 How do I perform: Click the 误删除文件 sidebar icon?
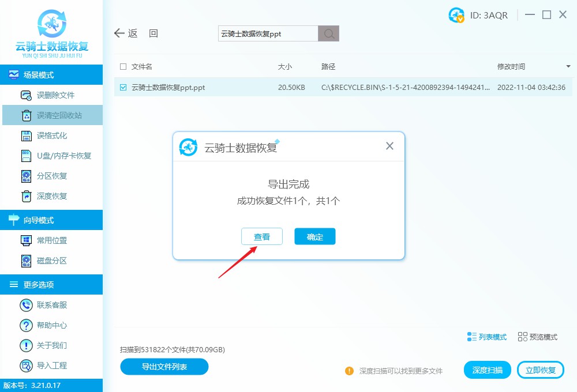click(26, 95)
